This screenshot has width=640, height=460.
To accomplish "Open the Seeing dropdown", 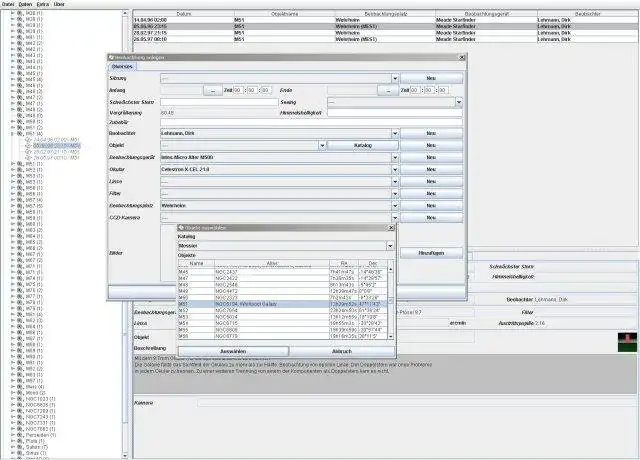I will tap(459, 102).
